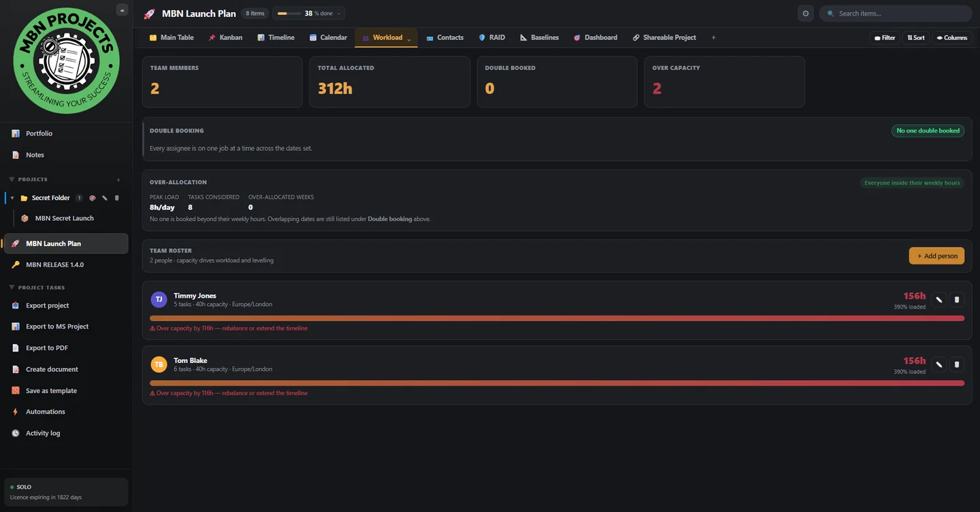
Task: Collapse the PROJECT TASKS section triangle
Action: click(12, 288)
